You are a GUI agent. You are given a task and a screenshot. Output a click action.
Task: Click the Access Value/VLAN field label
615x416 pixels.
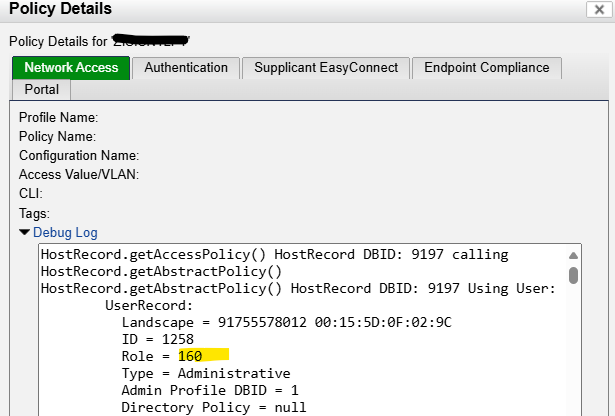coord(78,174)
